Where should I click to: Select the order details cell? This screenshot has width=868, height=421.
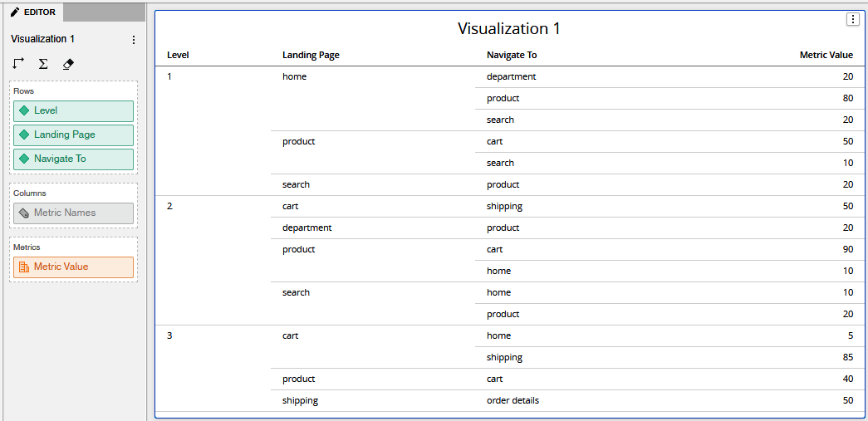pyautogui.click(x=512, y=400)
